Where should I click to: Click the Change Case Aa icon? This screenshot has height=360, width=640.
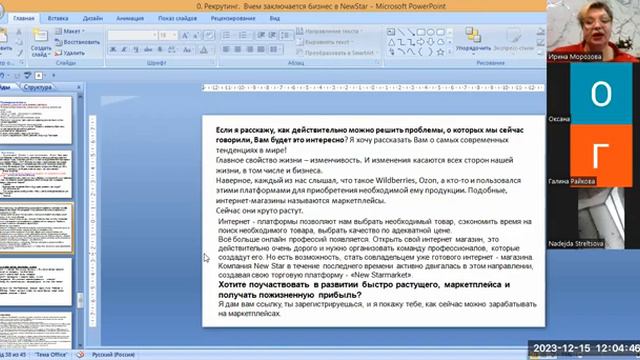coord(187,50)
